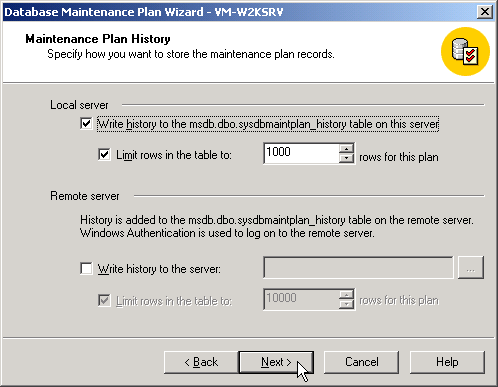Image resolution: width=498 pixels, height=387 pixels.
Task: Decrease local row limit with down arrow
Action: (346, 158)
